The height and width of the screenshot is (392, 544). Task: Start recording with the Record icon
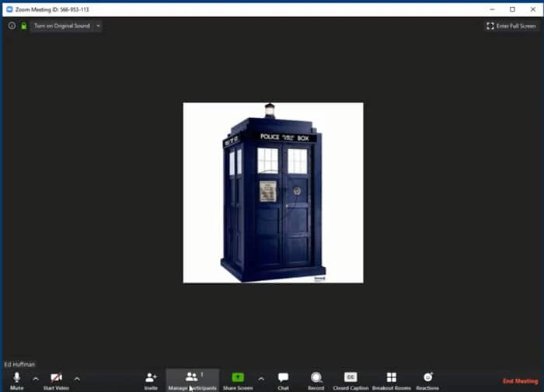(316, 377)
